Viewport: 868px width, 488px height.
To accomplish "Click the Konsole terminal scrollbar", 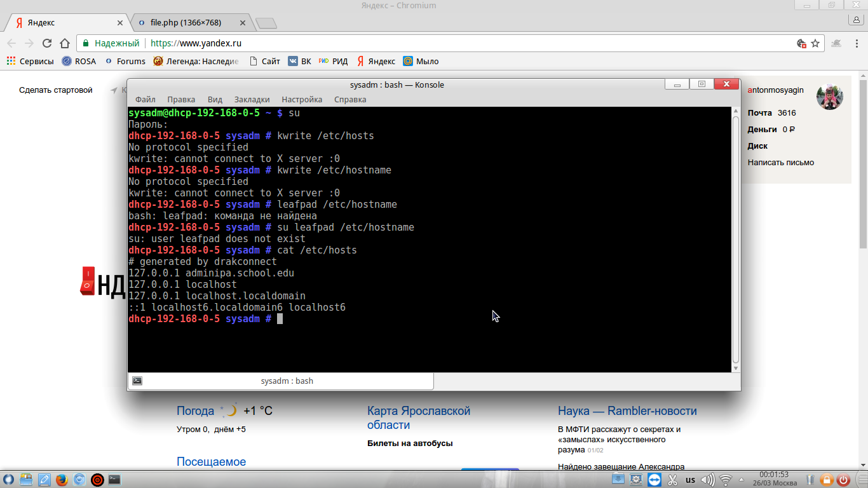I will click(x=736, y=240).
